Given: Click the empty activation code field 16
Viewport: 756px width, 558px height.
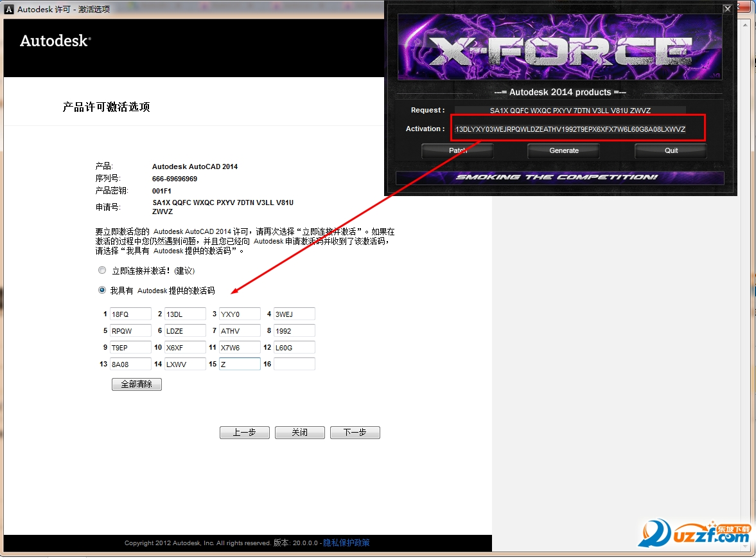Looking at the screenshot, I should pos(294,364).
